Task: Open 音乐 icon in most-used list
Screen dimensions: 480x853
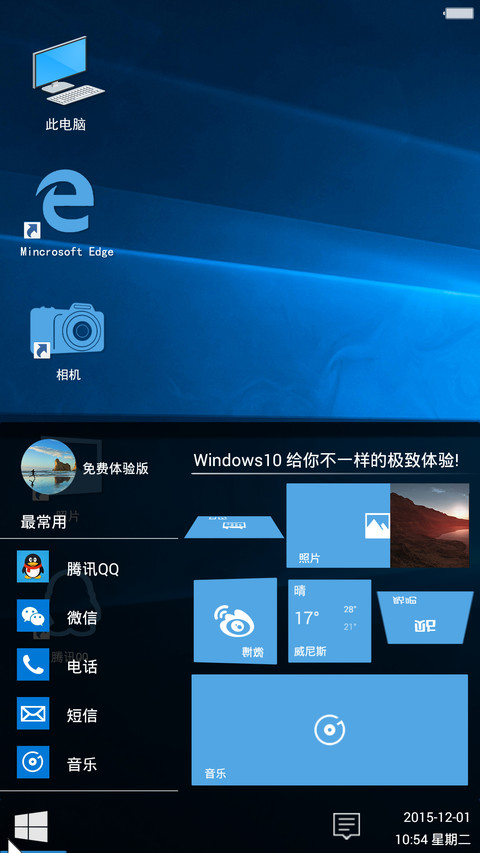Action: (33, 762)
